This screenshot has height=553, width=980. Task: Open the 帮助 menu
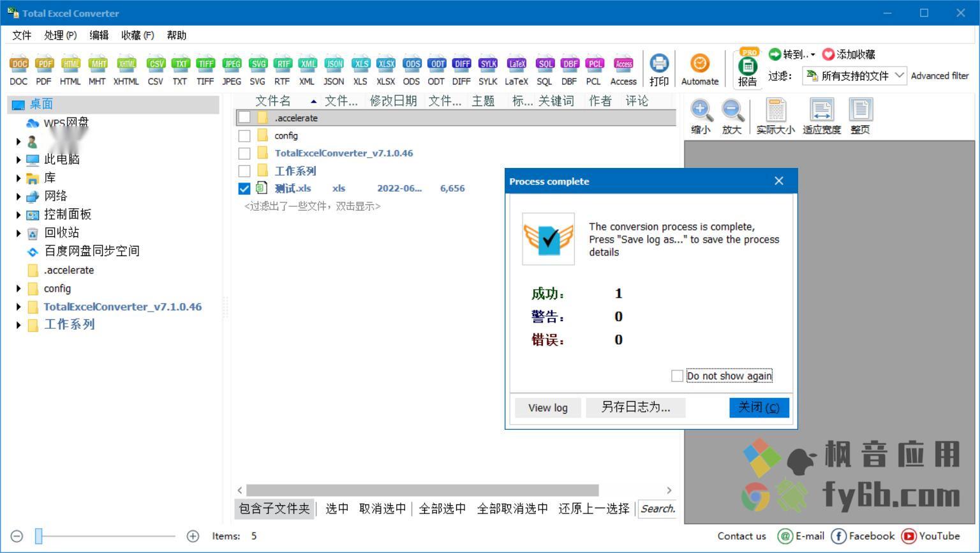click(177, 35)
